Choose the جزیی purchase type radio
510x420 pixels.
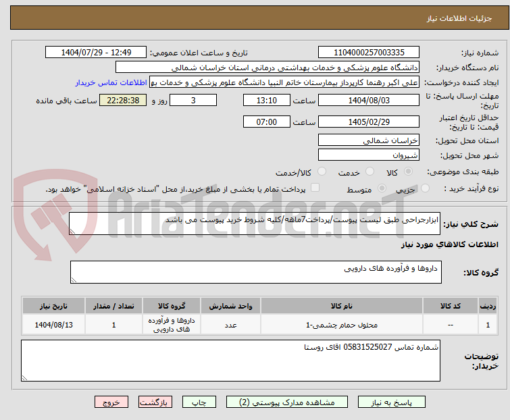(x=425, y=188)
